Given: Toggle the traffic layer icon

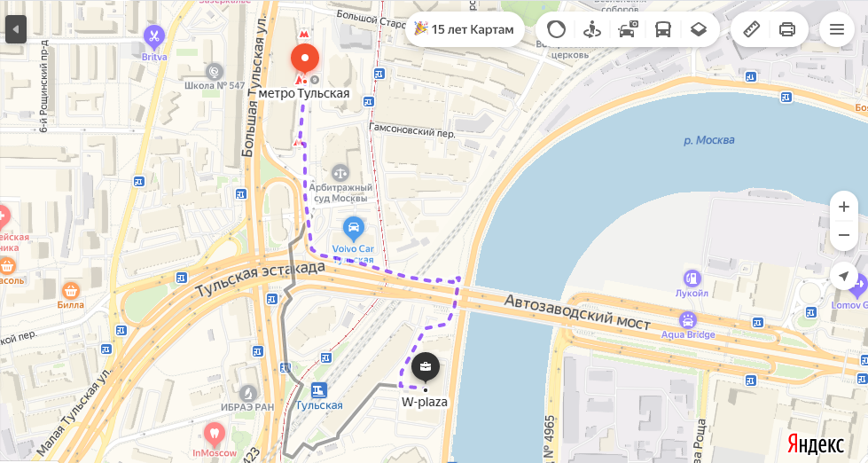Looking at the screenshot, I should coord(556,28).
